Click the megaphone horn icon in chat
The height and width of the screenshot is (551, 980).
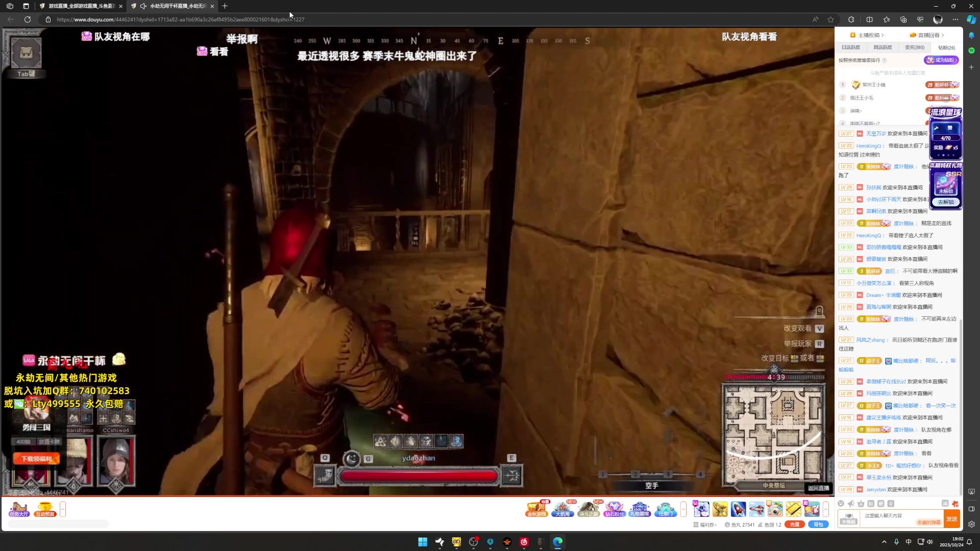851,504
